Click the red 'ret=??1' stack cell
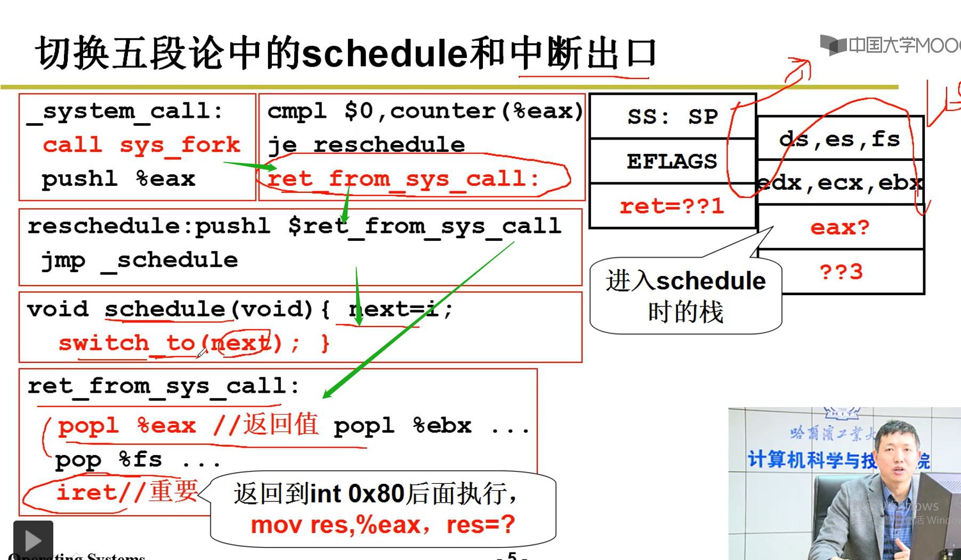The width and height of the screenshot is (961, 560). tap(673, 206)
